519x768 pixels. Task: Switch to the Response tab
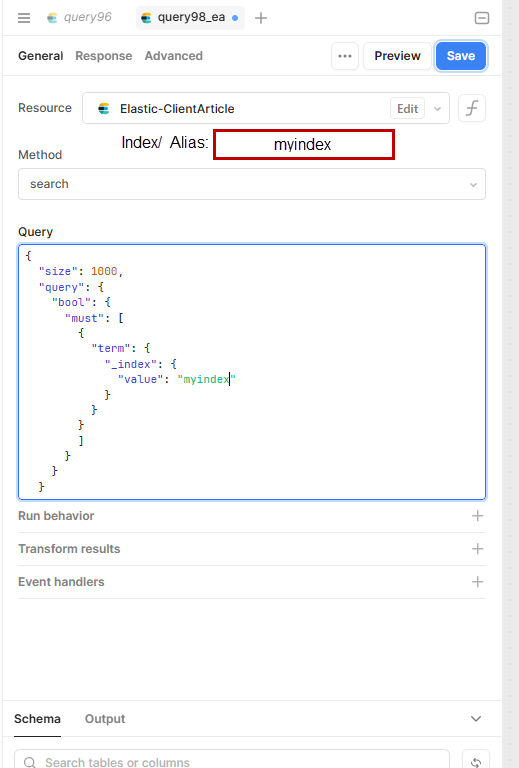104,56
